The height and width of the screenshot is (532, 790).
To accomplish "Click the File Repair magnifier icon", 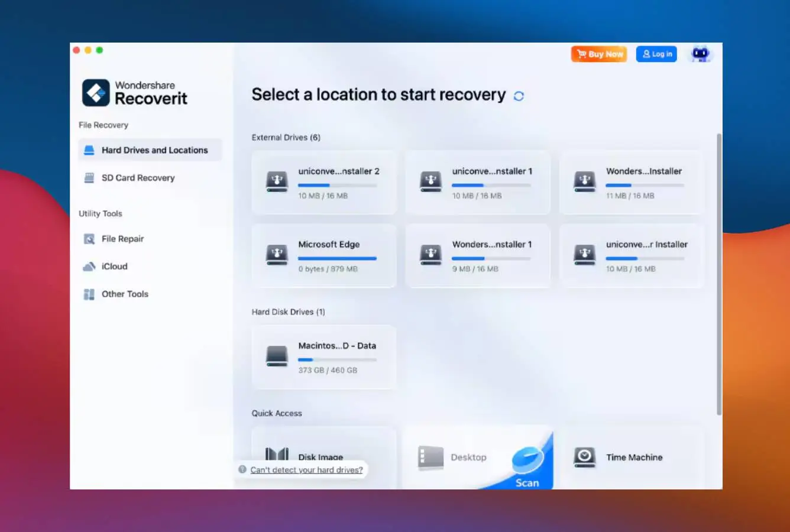I will point(89,239).
